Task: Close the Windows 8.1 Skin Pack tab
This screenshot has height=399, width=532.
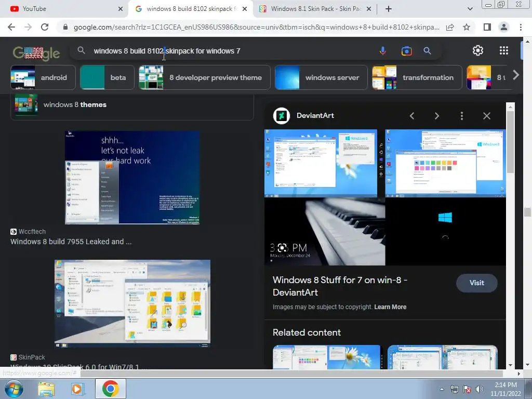Action: click(369, 9)
